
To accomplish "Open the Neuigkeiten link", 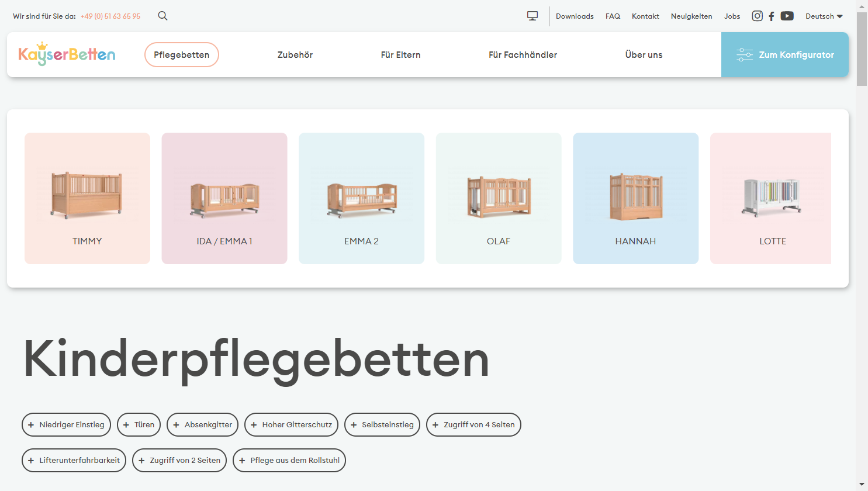I will click(691, 16).
